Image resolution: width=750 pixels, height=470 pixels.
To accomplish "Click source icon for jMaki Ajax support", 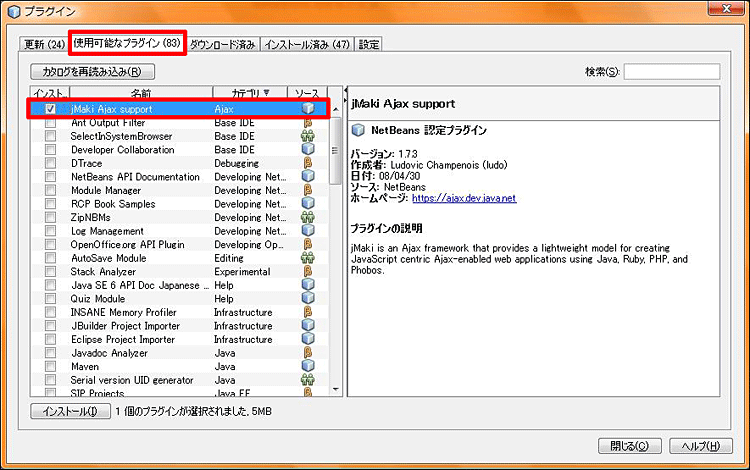I will (308, 109).
